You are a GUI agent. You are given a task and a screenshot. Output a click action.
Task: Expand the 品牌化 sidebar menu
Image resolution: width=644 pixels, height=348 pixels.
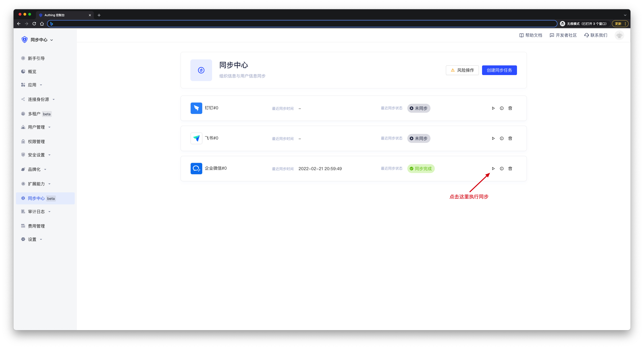click(x=45, y=169)
